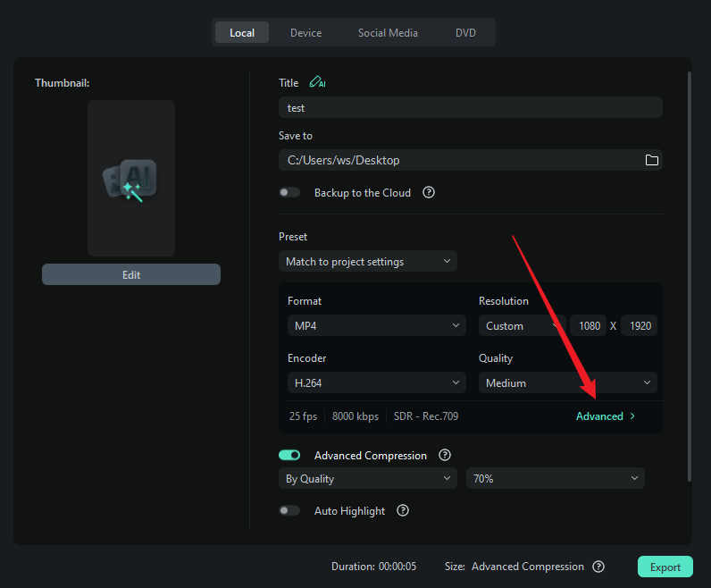Image resolution: width=711 pixels, height=588 pixels.
Task: Switch to the Social Media tab
Action: pos(388,33)
